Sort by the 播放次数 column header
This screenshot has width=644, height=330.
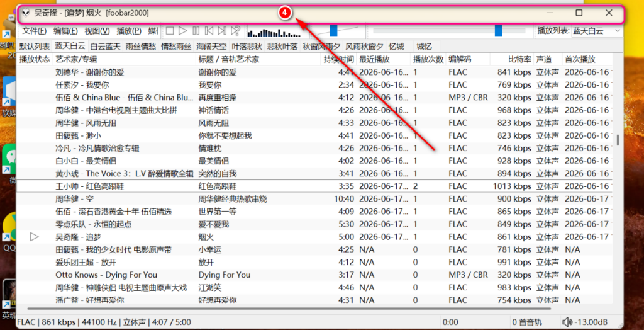pos(428,59)
